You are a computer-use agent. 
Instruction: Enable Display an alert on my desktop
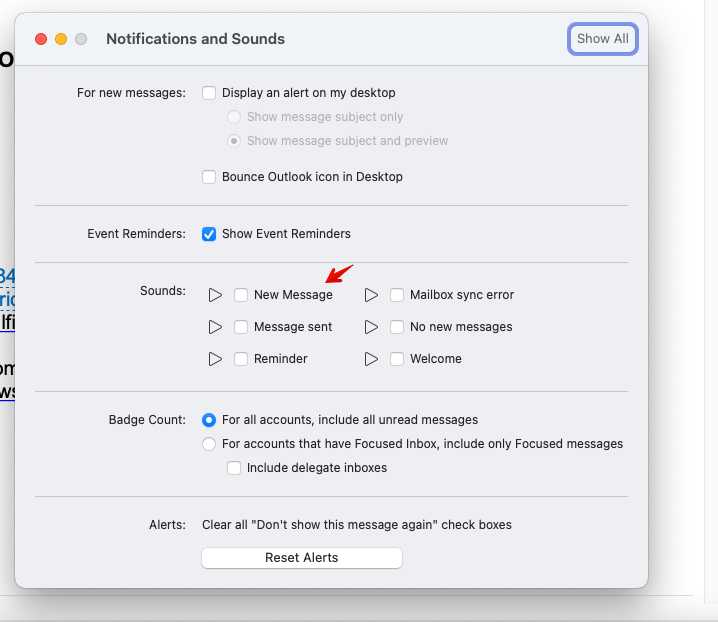[209, 93]
